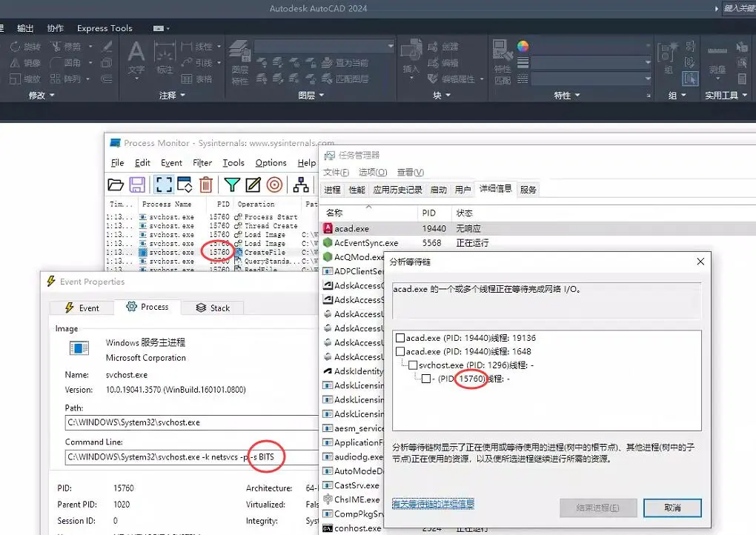Toggle the Autoscroll icon in Process Monitor
The width and height of the screenshot is (756, 535).
(x=185, y=185)
